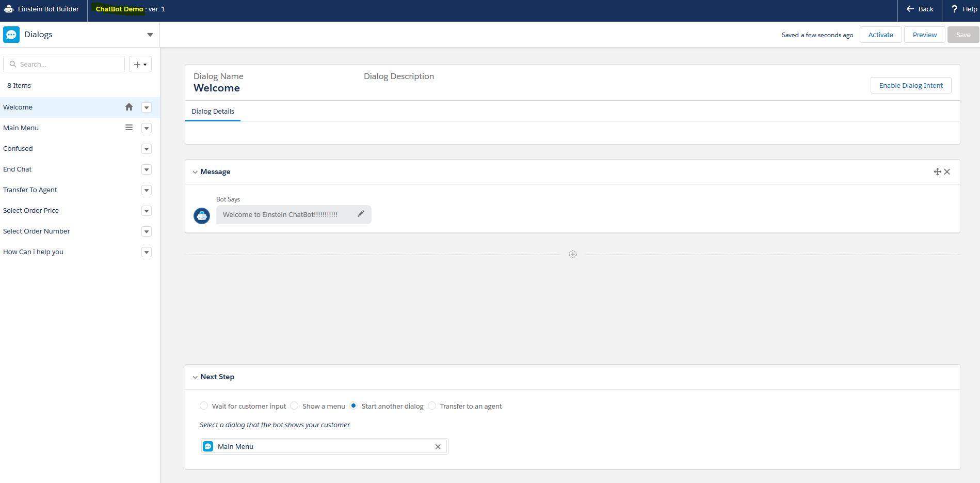Open the Select Order Number row dropdown

[147, 231]
